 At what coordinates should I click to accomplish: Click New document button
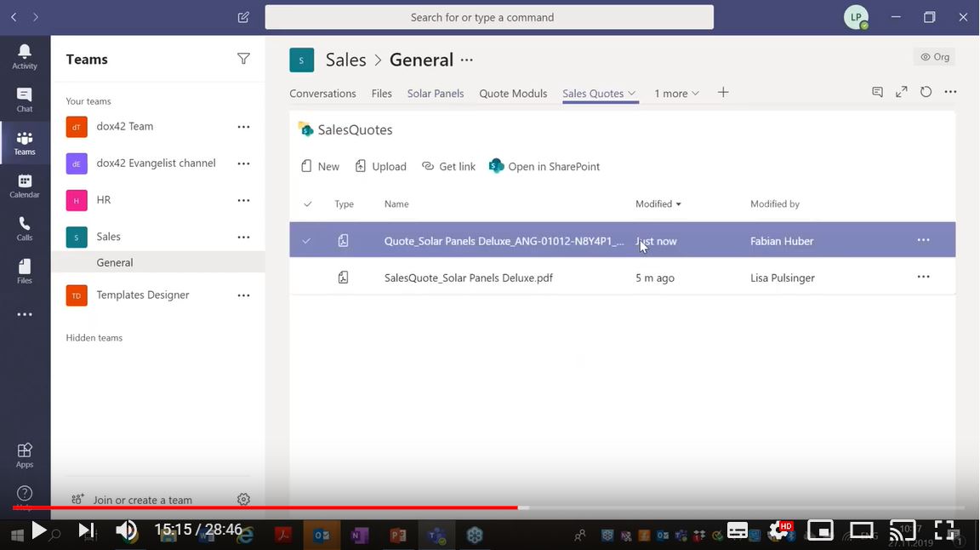click(x=320, y=166)
